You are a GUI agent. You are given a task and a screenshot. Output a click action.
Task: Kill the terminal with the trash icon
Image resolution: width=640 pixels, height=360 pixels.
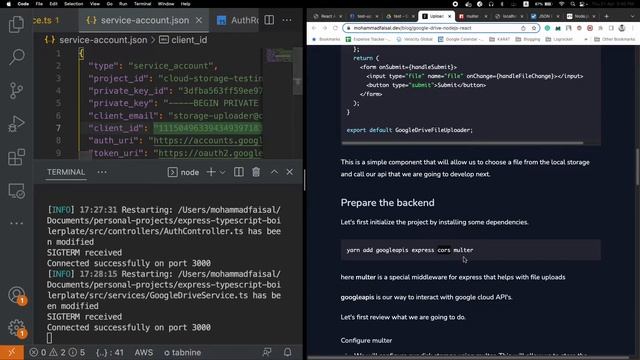click(x=256, y=172)
